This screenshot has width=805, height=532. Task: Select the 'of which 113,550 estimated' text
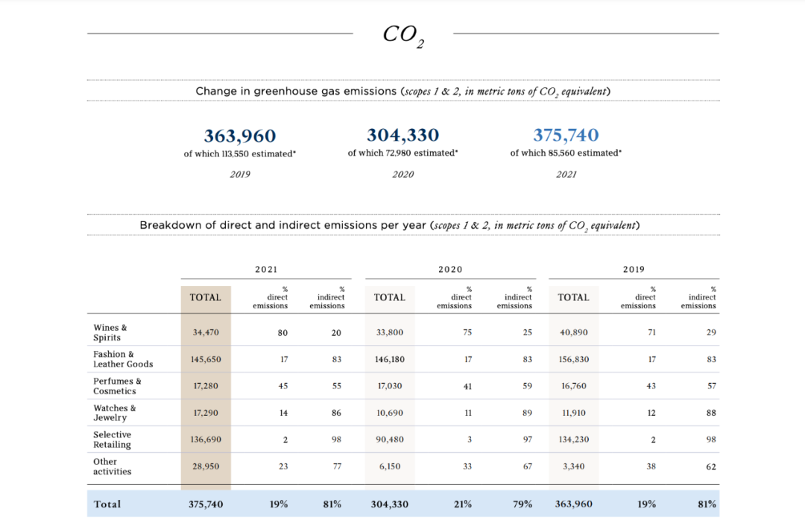pyautogui.click(x=239, y=153)
